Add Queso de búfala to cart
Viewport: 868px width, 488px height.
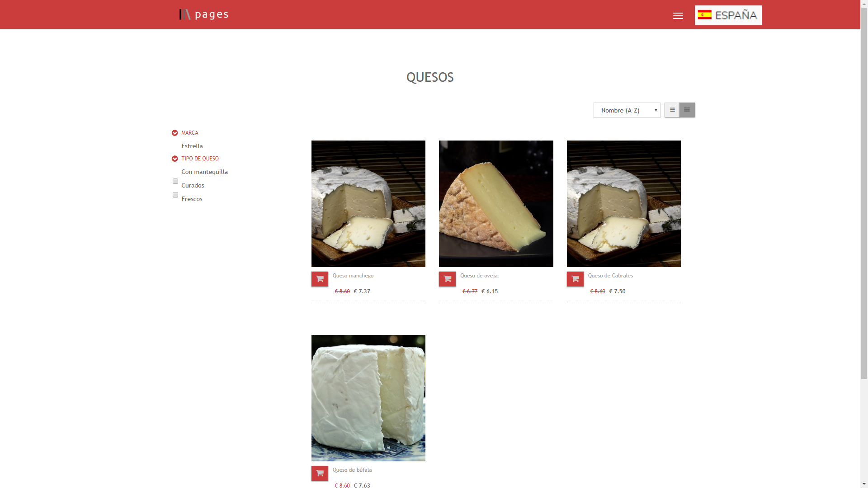click(x=320, y=473)
